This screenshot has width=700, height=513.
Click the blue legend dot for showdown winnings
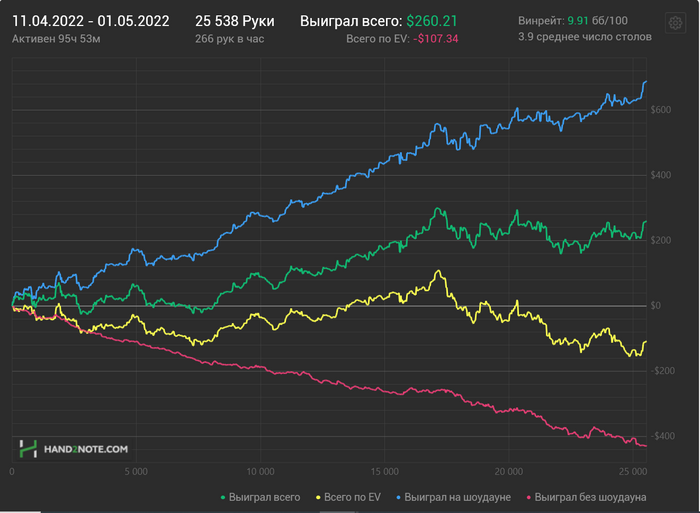[x=398, y=498]
